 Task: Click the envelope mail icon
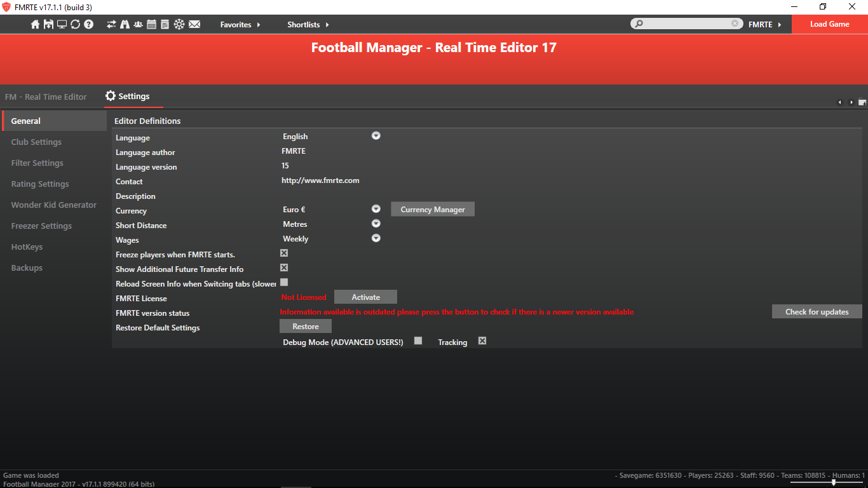tap(194, 24)
